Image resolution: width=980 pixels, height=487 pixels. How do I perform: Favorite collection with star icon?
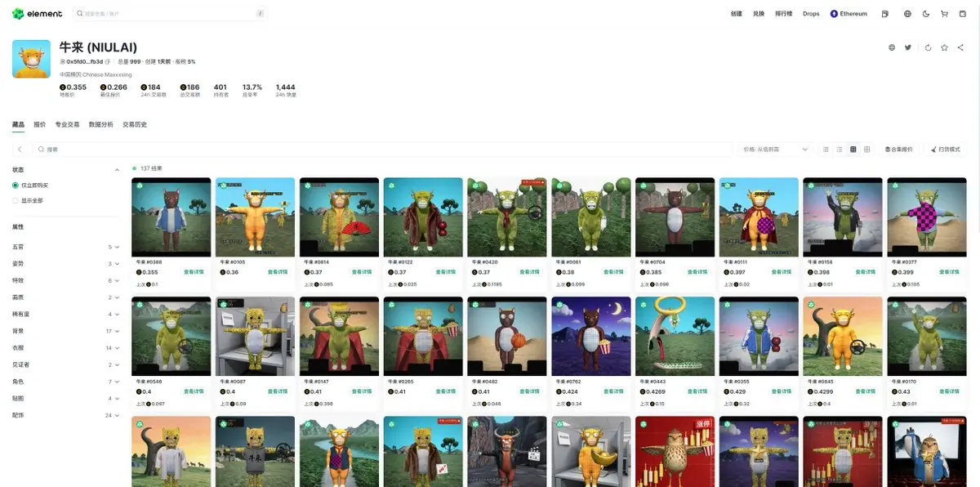(x=944, y=47)
